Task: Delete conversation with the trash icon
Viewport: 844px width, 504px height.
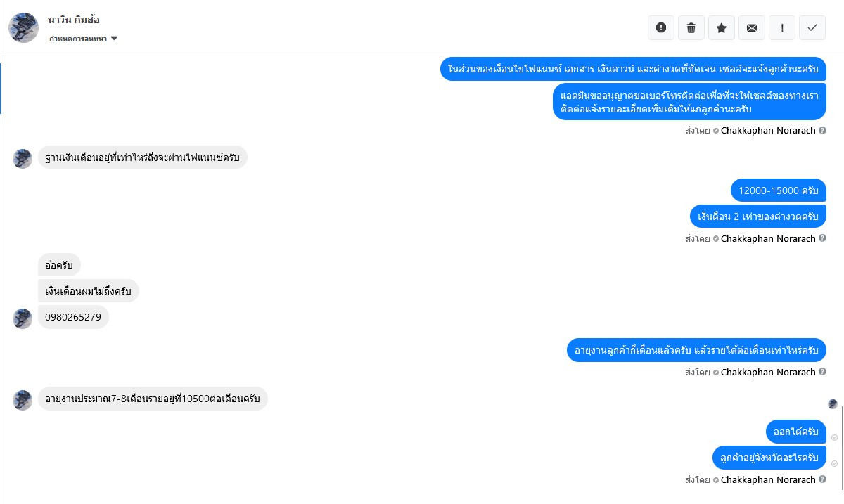Action: coord(691,27)
